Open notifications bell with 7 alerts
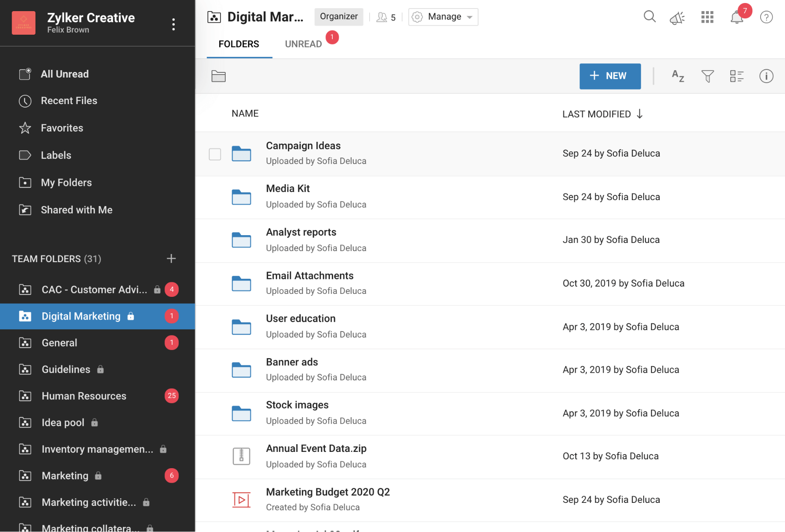Screen dimensions: 785x532 pos(737,18)
